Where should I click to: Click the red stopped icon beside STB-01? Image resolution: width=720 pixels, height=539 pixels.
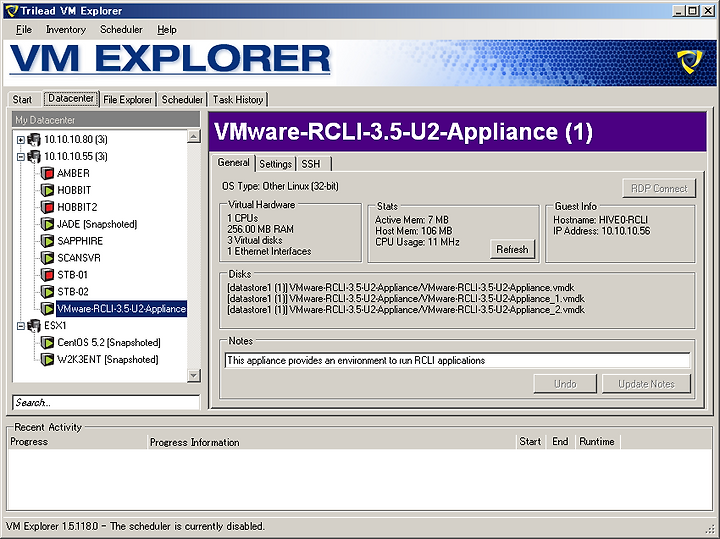[47, 275]
